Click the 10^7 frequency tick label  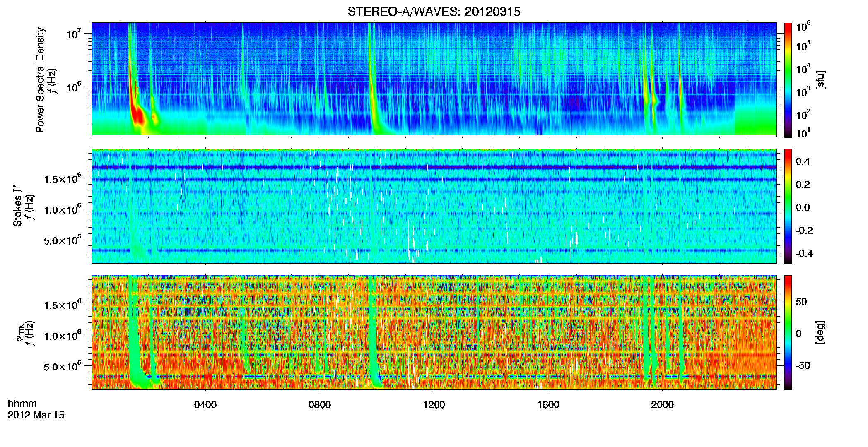point(75,34)
